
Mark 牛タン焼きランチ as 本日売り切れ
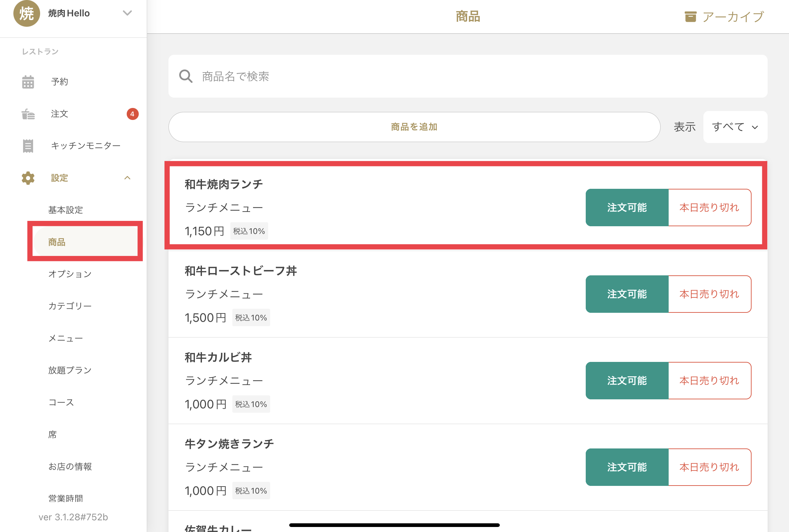(x=709, y=467)
